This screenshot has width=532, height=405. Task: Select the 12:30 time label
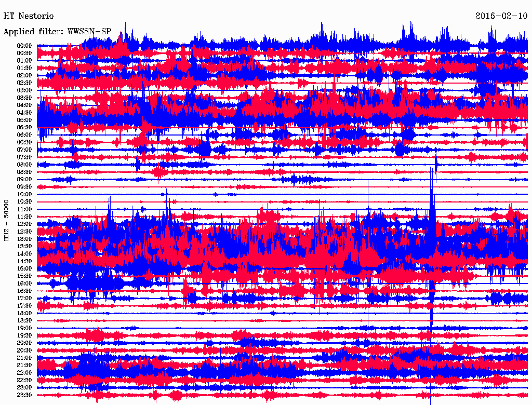click(24, 232)
